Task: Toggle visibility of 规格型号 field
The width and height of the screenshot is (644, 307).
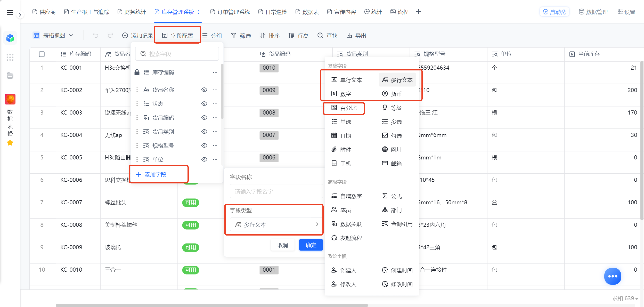Action: 204,146
